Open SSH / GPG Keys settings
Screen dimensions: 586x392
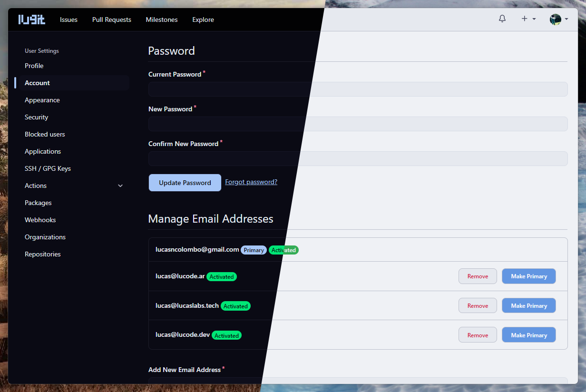coord(48,168)
